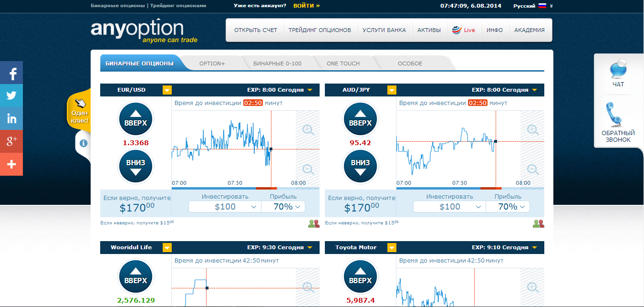Expand the Toyota Motor asset selector arrow
Viewport: 644px width, 307px height.
[392, 247]
